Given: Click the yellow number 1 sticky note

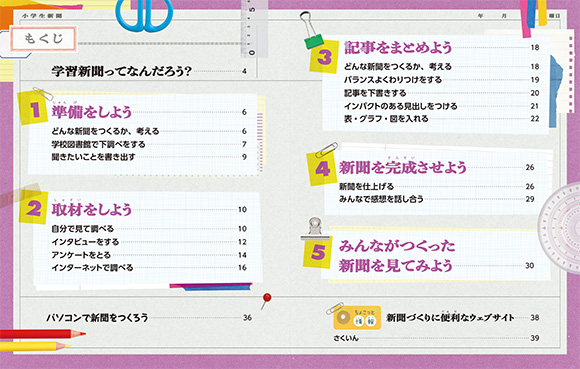Looking at the screenshot, I should [33, 108].
